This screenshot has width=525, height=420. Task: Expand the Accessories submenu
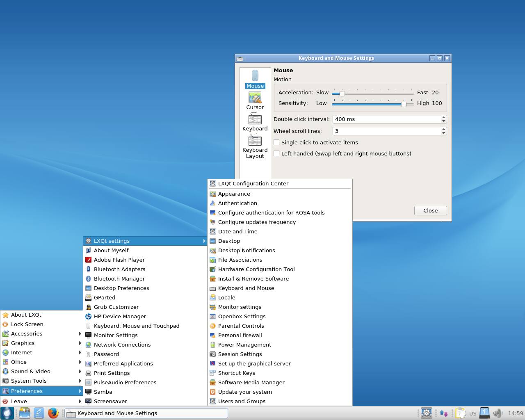coord(41,333)
